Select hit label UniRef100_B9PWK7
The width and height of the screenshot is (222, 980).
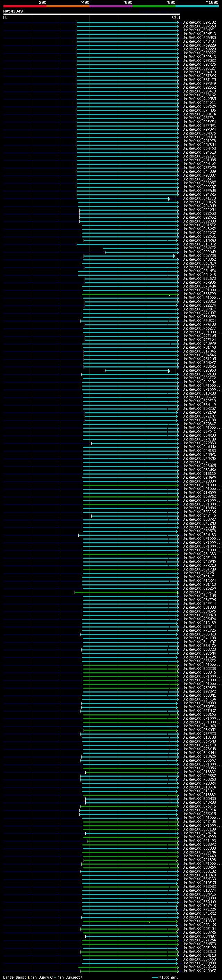coord(199,309)
